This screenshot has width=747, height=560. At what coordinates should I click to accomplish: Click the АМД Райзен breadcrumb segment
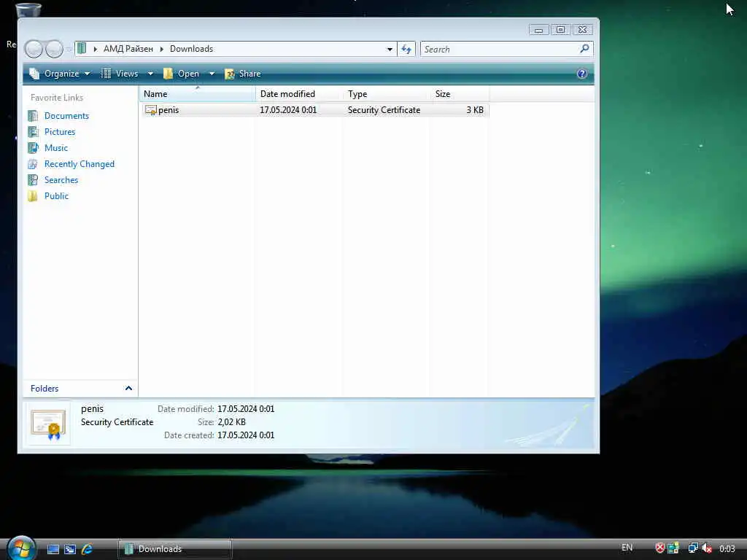(x=128, y=49)
